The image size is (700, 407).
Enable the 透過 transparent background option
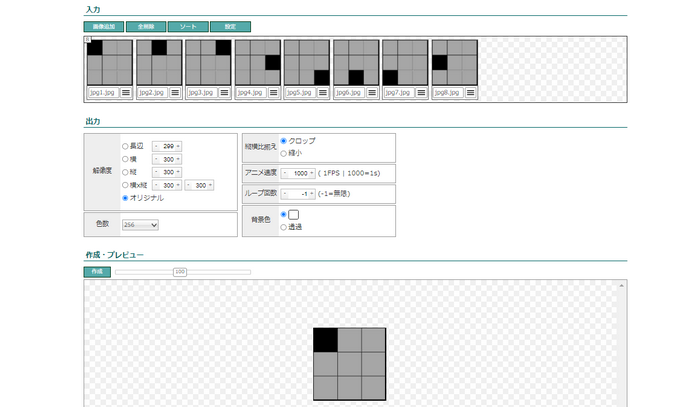click(x=284, y=227)
